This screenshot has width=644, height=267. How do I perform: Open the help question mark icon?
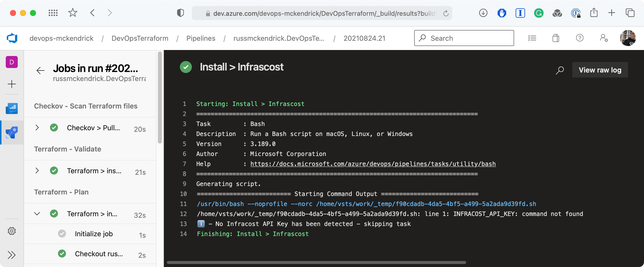click(x=580, y=38)
